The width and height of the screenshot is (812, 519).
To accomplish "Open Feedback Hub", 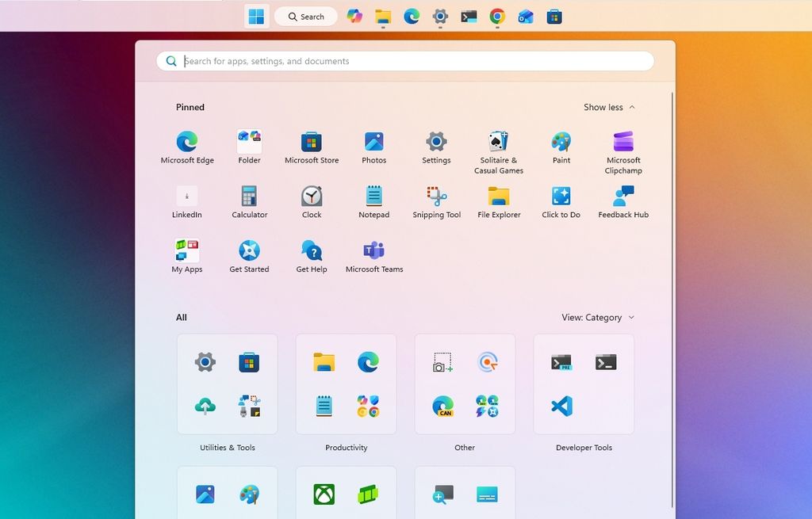I will (x=623, y=202).
